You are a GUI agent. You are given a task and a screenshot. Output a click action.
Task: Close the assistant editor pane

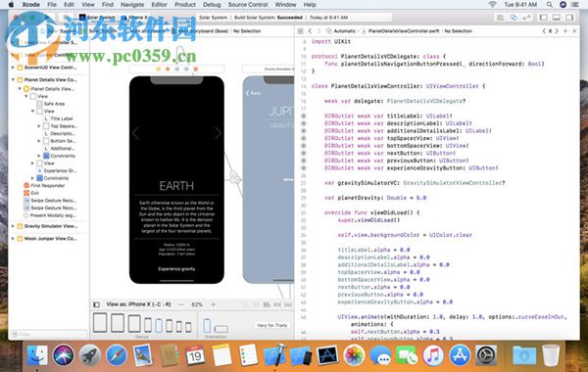[574, 31]
